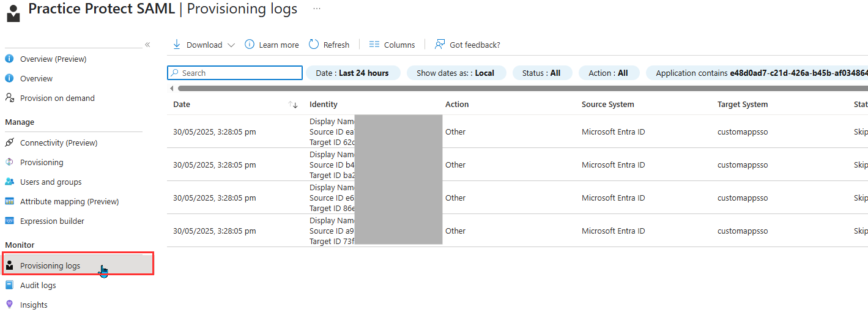Click the Connectivity (Preview) plug icon
The image size is (868, 315).
(9, 143)
